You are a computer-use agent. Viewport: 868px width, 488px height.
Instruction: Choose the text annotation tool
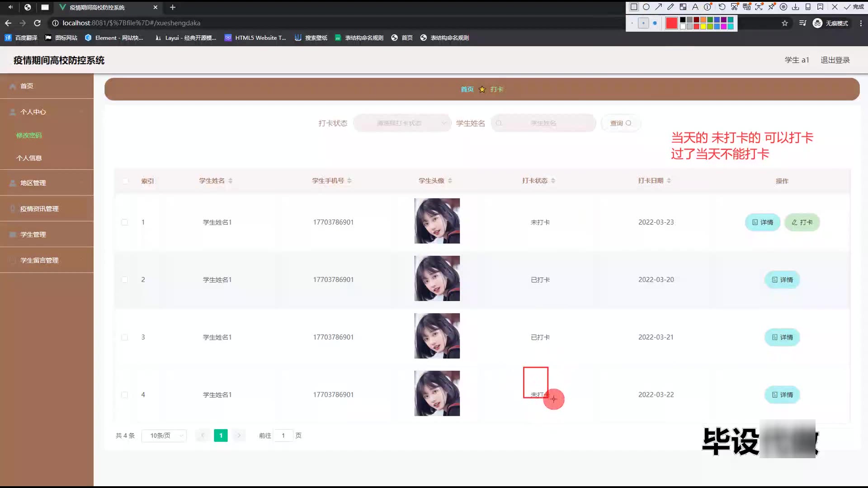(x=695, y=7)
